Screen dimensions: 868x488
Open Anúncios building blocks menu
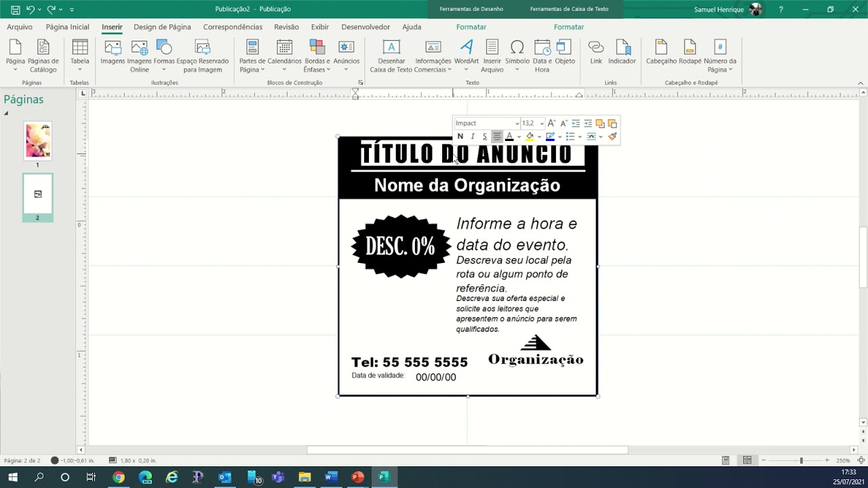click(347, 56)
